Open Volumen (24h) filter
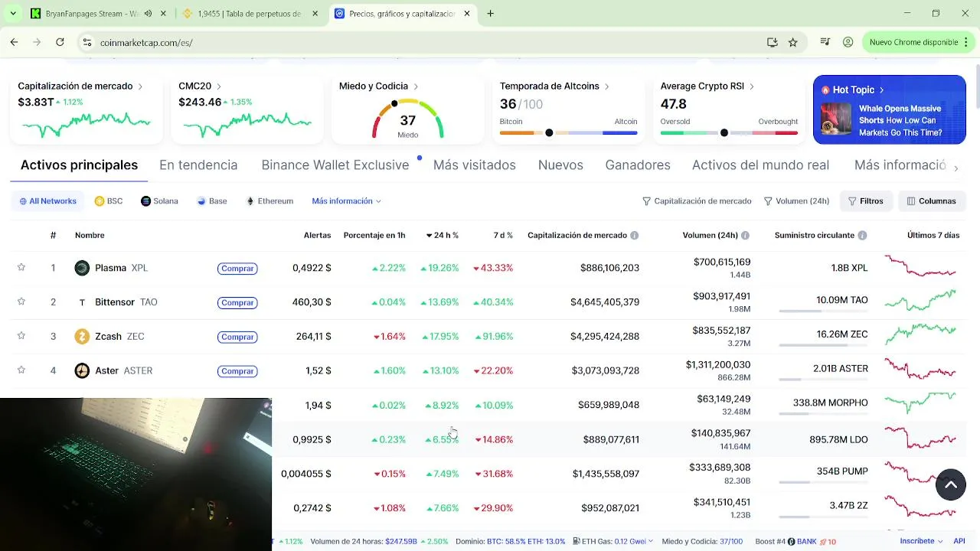The width and height of the screenshot is (980, 551). [x=796, y=201]
